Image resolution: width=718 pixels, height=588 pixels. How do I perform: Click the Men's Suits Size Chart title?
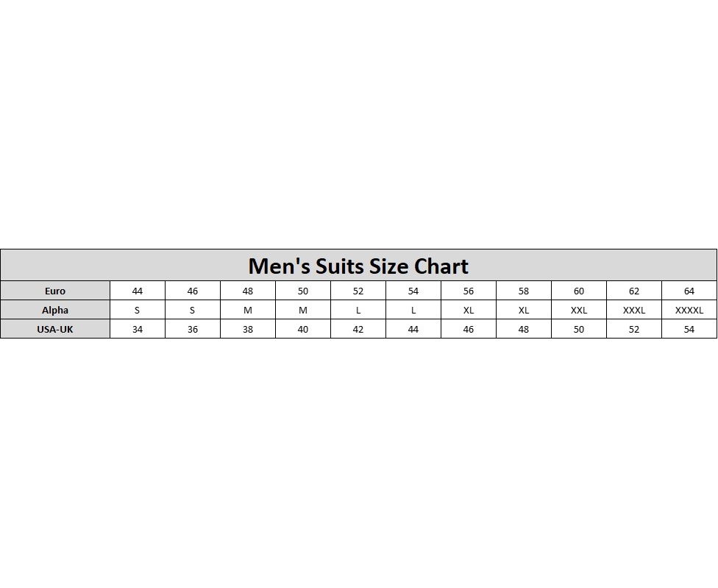358,266
